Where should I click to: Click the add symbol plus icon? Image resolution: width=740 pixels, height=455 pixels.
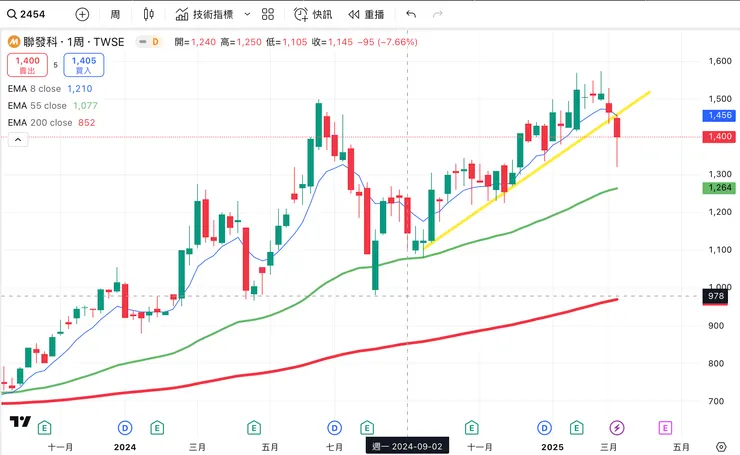click(82, 15)
